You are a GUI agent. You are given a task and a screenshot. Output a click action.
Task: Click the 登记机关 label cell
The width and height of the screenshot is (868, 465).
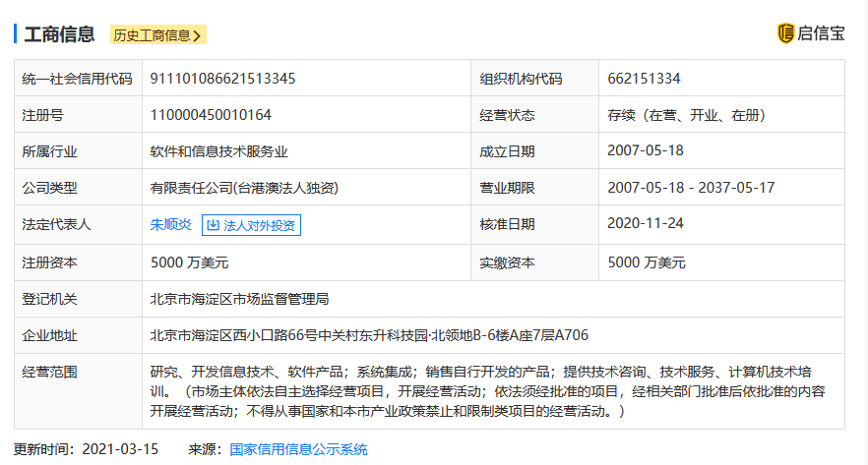point(78,299)
